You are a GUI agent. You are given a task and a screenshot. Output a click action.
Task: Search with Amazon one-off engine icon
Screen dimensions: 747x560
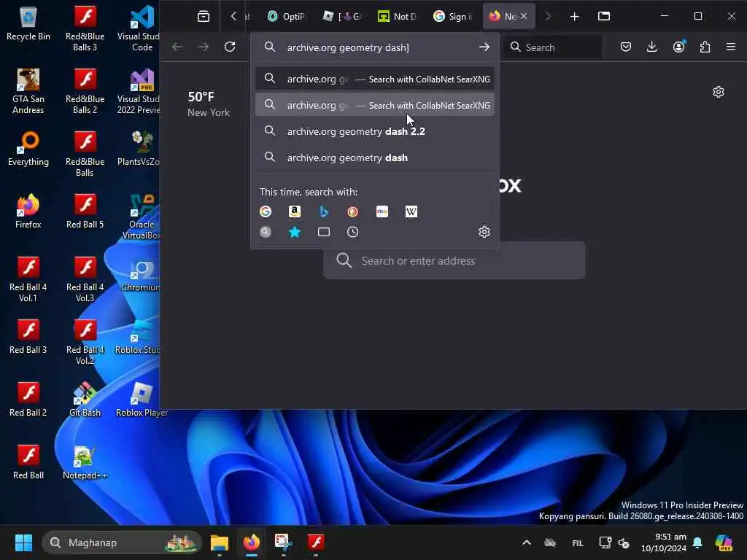coord(295,211)
